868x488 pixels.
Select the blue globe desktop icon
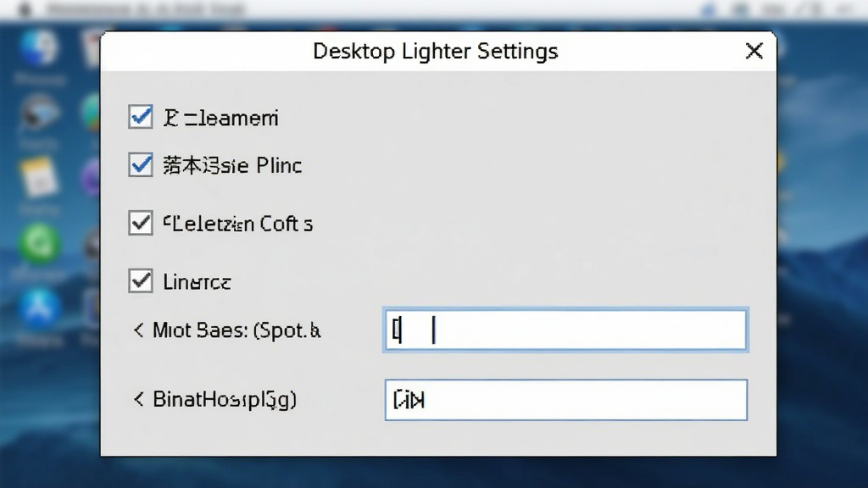click(39, 48)
